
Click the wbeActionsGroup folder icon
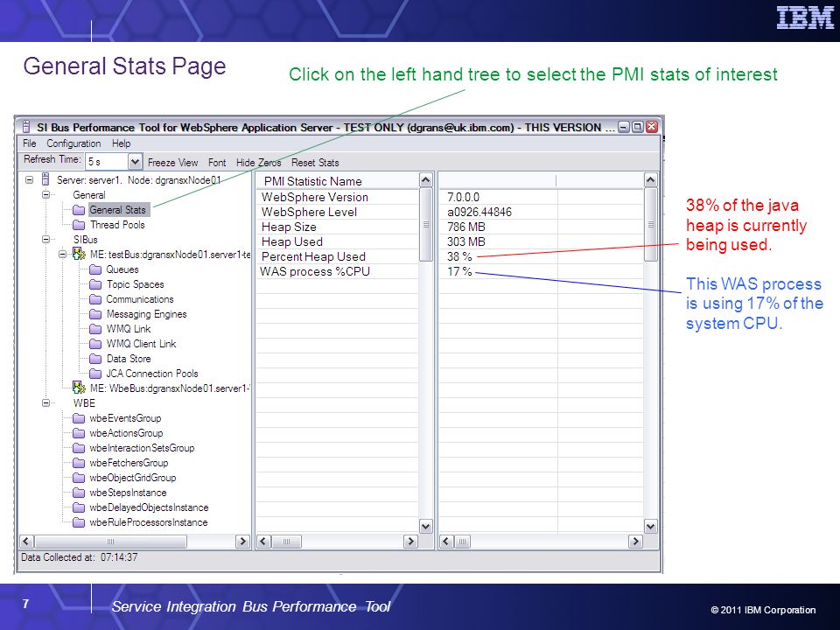pos(79,433)
